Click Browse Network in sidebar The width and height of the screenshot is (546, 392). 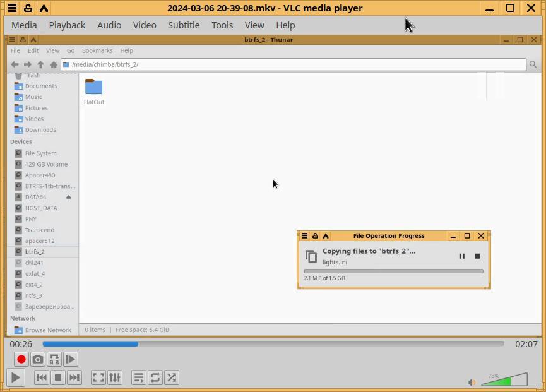[48, 330]
